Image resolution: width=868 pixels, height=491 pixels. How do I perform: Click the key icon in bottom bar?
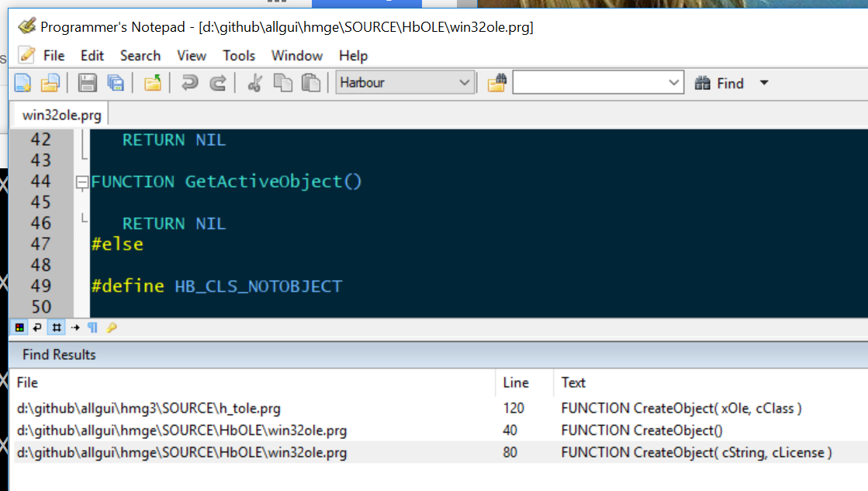tap(112, 327)
